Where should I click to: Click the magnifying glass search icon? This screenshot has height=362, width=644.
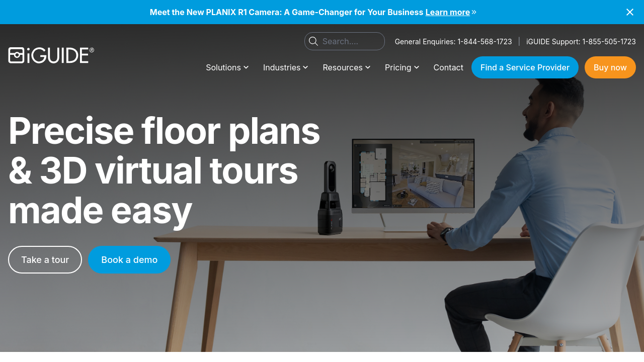pos(313,41)
